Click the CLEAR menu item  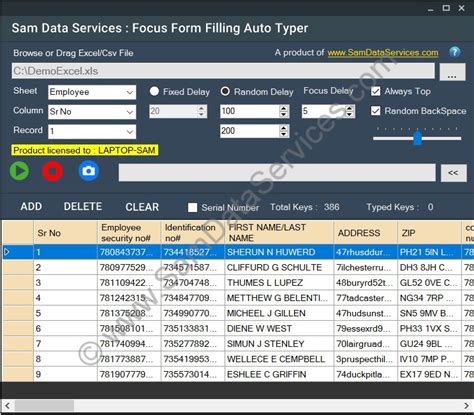click(142, 207)
